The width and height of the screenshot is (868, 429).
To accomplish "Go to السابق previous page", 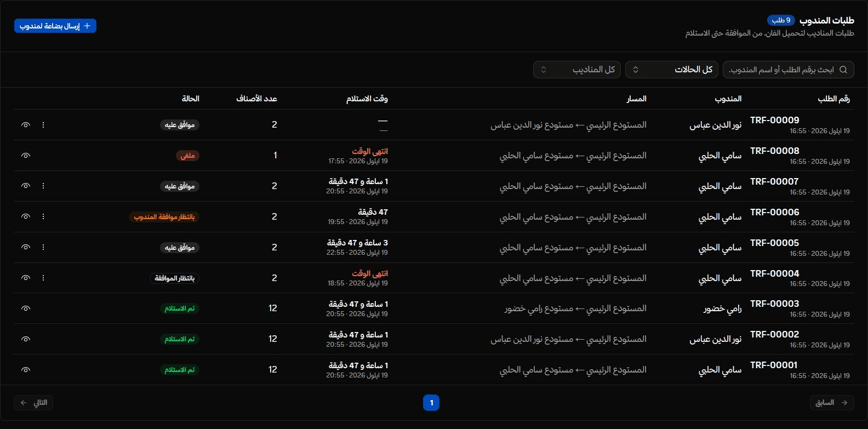I will (832, 403).
